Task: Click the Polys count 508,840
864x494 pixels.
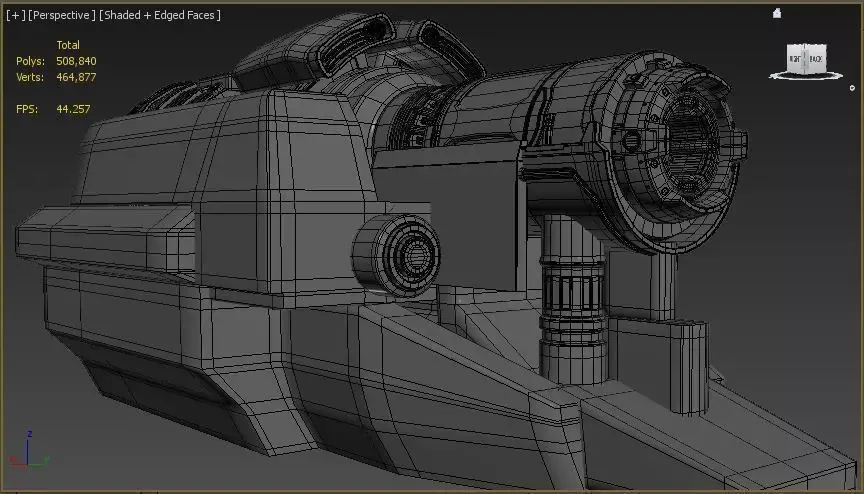Action: [76, 61]
